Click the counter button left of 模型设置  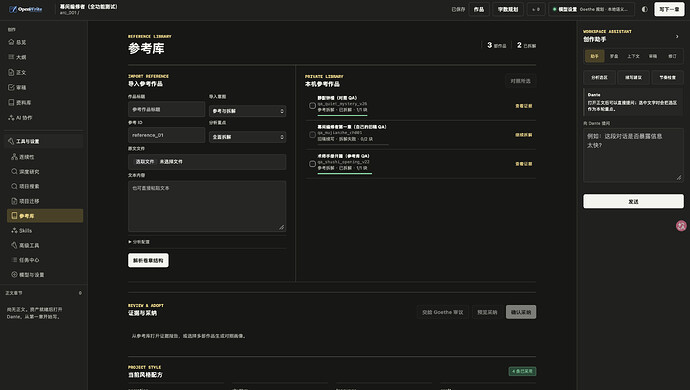click(536, 9)
